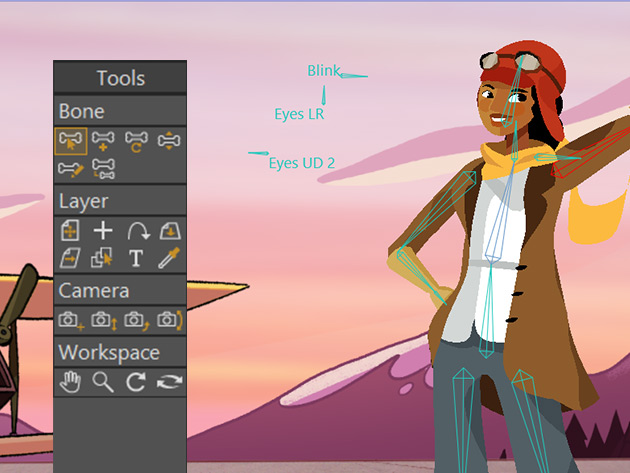Select the camera tool with the bracket

coord(170,320)
